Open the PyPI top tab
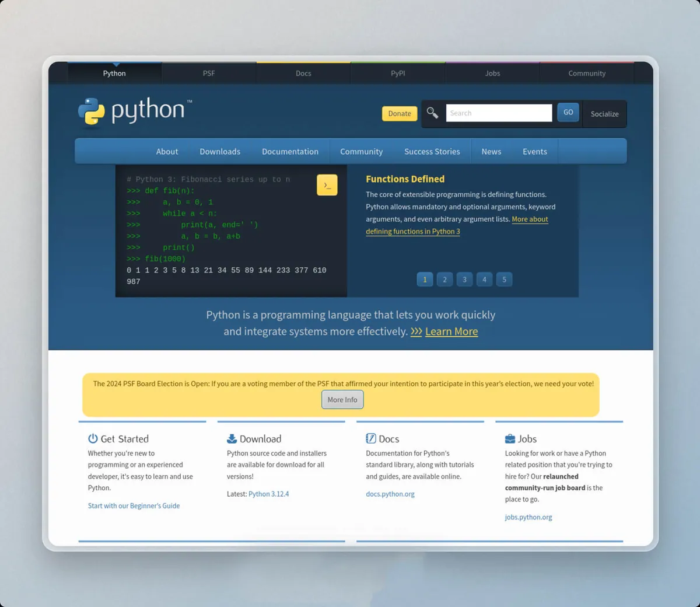 398,73
